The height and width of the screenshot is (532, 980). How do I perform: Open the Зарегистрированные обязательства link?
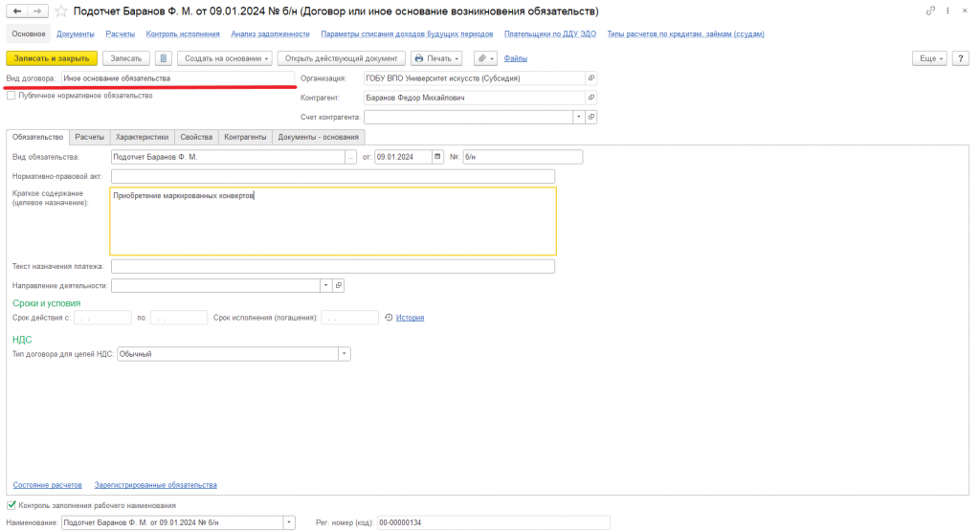(x=156, y=485)
